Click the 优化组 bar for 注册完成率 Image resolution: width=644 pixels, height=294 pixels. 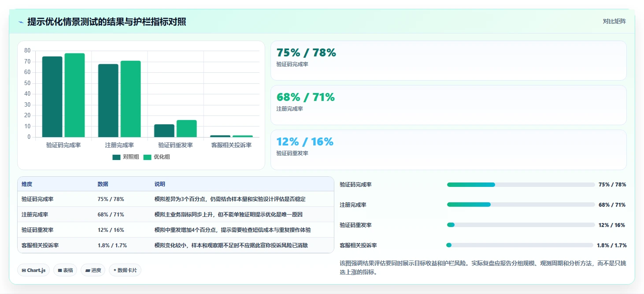[x=131, y=99]
